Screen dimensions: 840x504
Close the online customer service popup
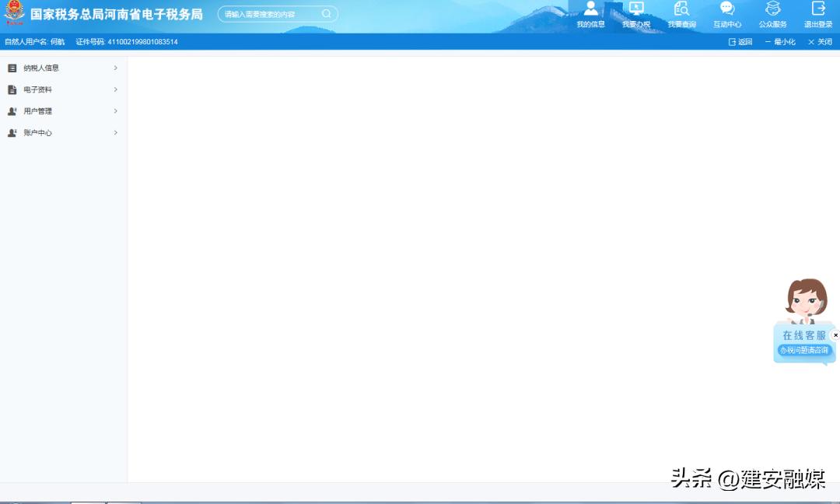pyautogui.click(x=836, y=334)
